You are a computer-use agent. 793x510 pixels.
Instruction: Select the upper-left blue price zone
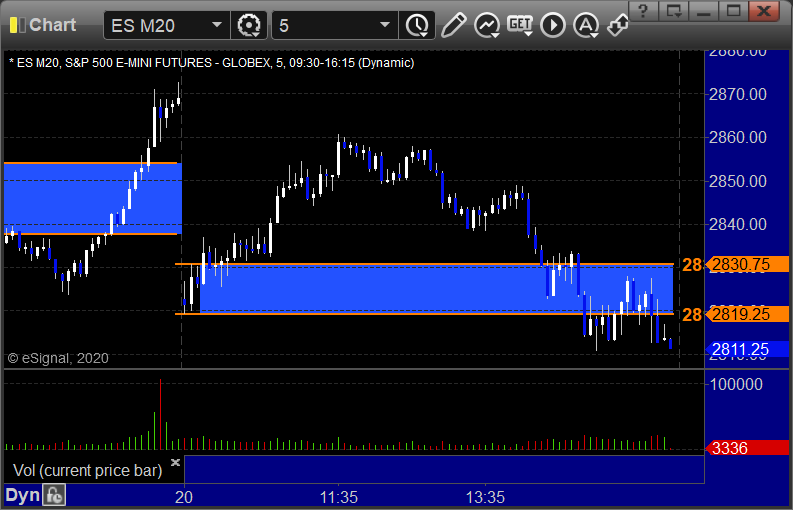(93, 198)
